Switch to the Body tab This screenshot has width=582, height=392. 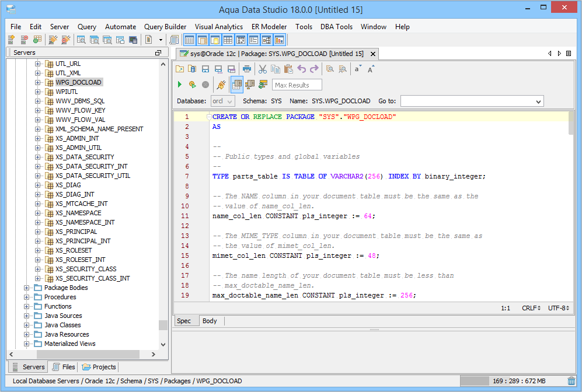pyautogui.click(x=210, y=321)
